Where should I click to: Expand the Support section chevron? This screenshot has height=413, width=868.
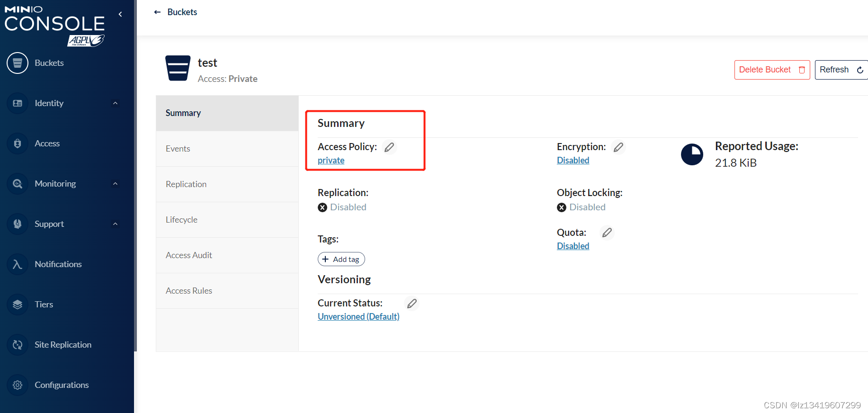pyautogui.click(x=115, y=224)
